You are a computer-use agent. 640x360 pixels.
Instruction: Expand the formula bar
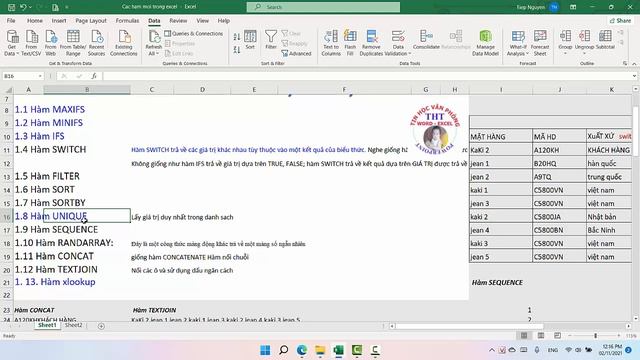[634, 76]
